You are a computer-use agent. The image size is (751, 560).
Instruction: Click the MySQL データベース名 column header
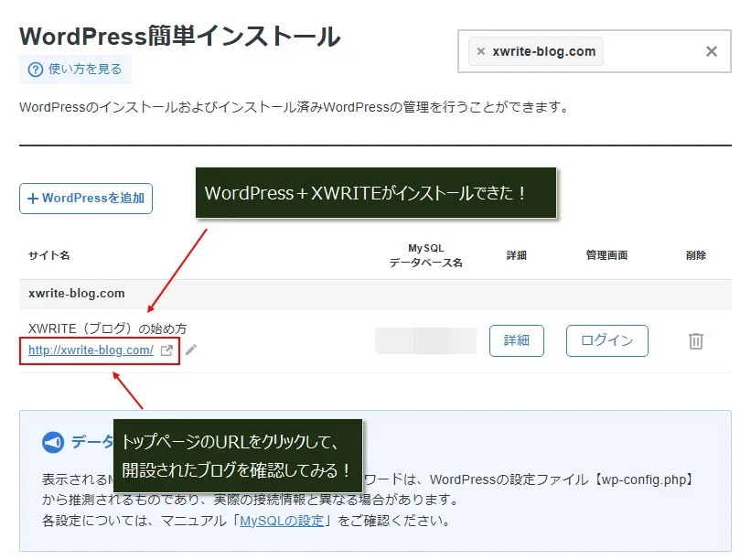(x=425, y=255)
